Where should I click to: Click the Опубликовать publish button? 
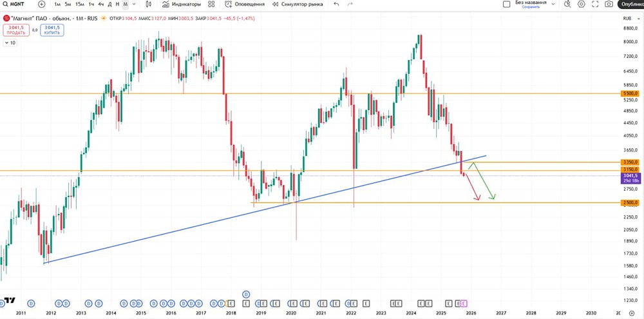pyautogui.click(x=631, y=4)
